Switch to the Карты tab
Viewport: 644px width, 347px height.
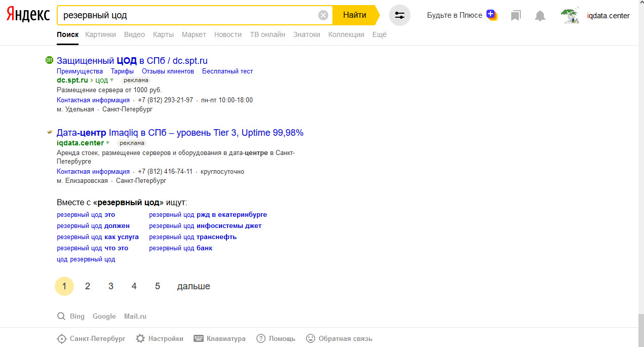coord(163,34)
